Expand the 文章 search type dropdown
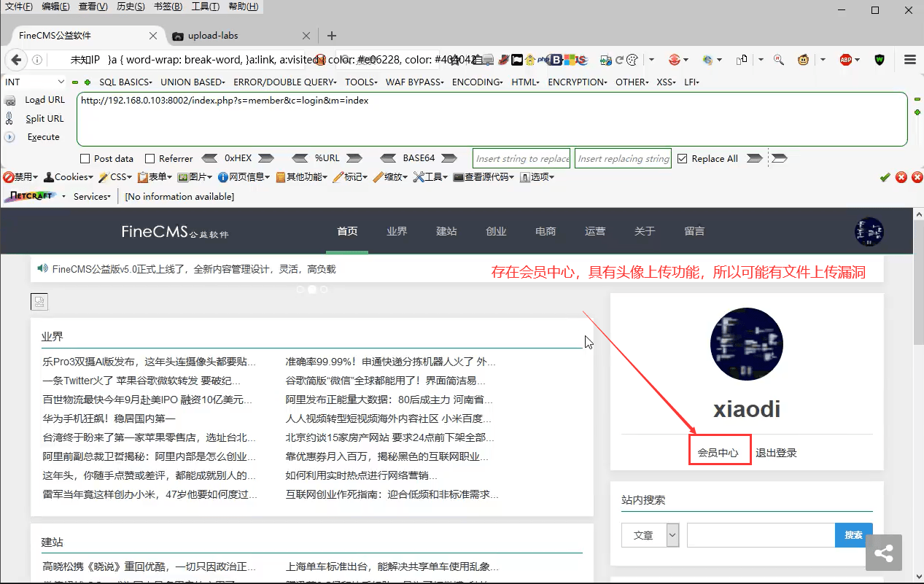The height and width of the screenshot is (584, 924). (651, 535)
